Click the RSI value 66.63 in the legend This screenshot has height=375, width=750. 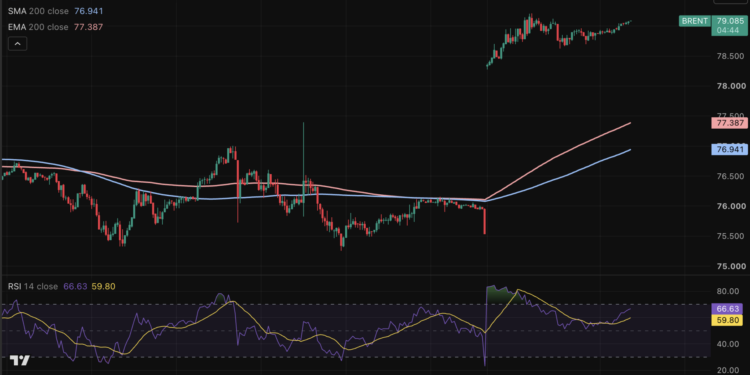(75, 287)
